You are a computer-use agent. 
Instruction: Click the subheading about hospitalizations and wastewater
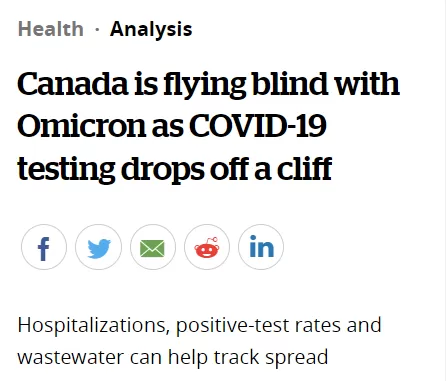[199, 341]
